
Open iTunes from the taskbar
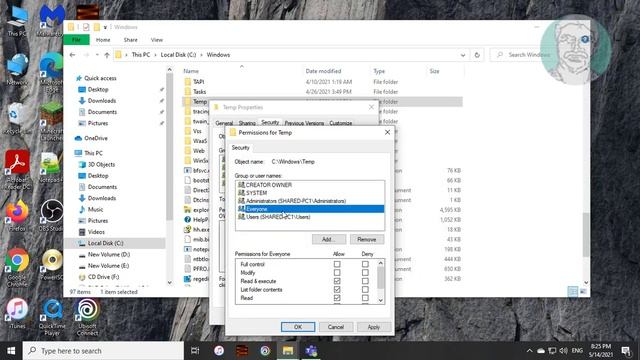219,351
